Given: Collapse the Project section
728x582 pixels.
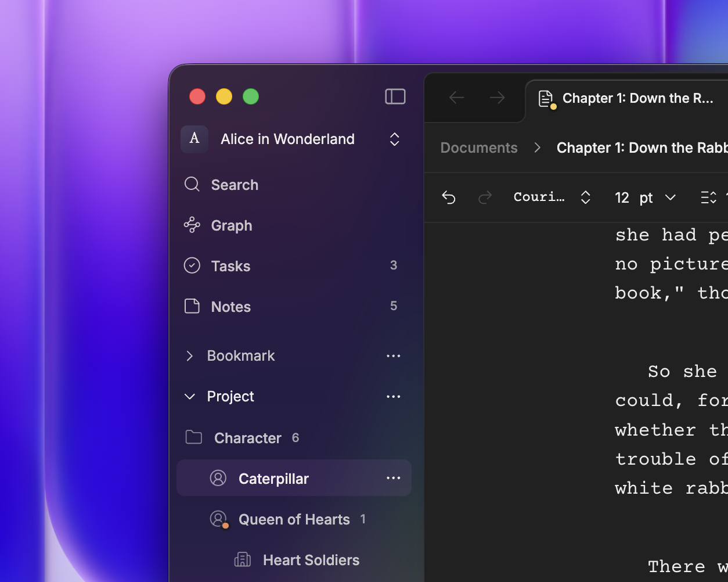Looking at the screenshot, I should pos(189,396).
